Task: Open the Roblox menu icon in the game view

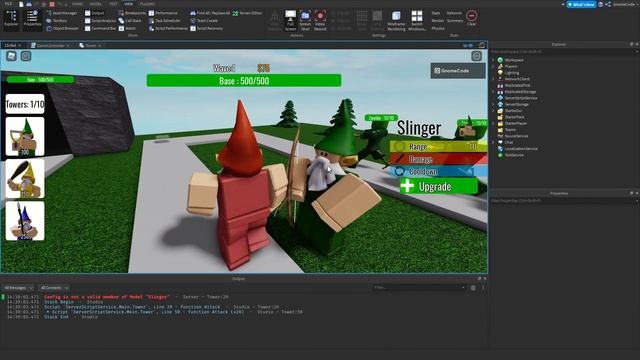Action: click(11, 56)
